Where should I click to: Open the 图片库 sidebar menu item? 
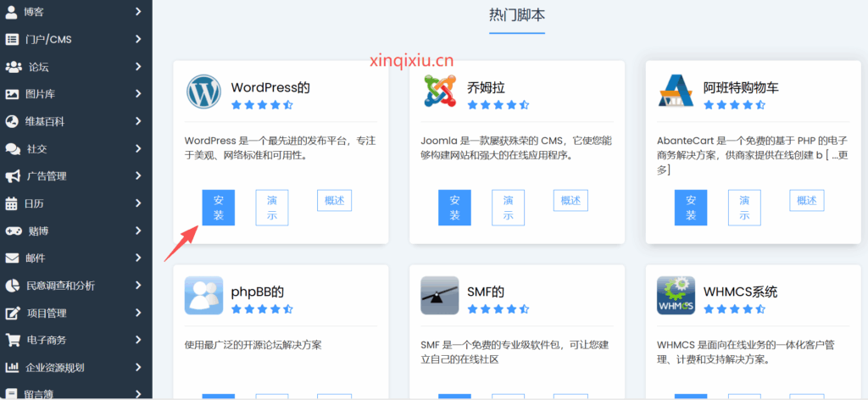tap(41, 94)
